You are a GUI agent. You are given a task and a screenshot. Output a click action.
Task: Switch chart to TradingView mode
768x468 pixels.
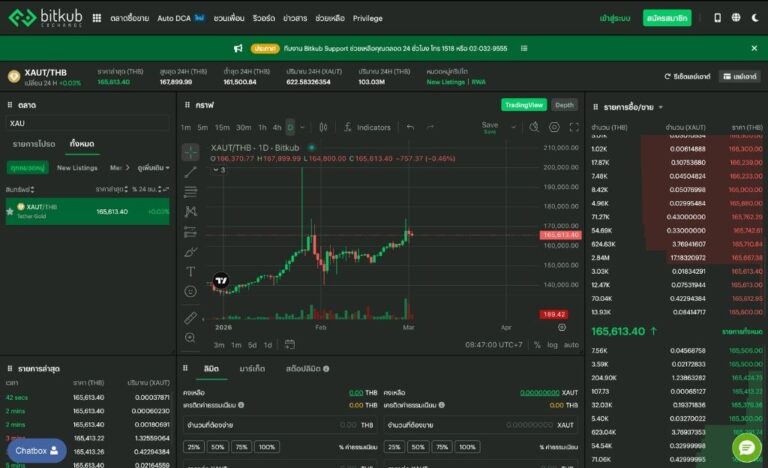coord(524,105)
